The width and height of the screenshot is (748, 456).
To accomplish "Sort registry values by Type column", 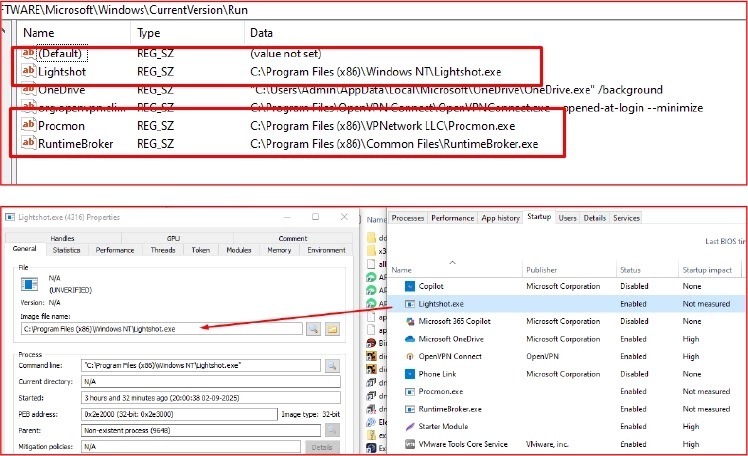I will pyautogui.click(x=148, y=33).
